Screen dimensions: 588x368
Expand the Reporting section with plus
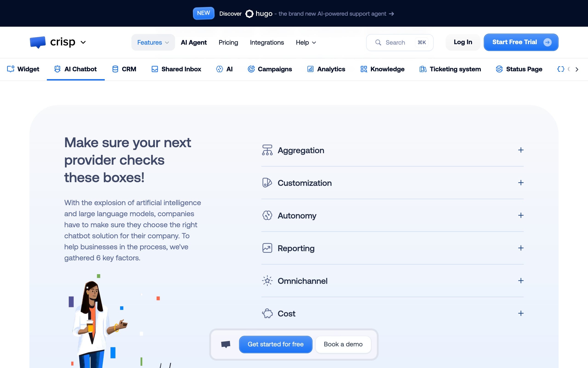[521, 248]
